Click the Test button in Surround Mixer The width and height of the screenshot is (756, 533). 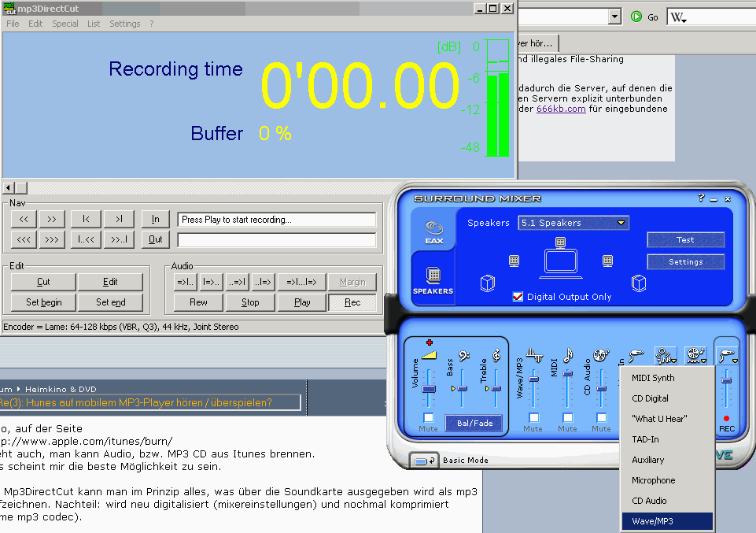[x=685, y=239]
